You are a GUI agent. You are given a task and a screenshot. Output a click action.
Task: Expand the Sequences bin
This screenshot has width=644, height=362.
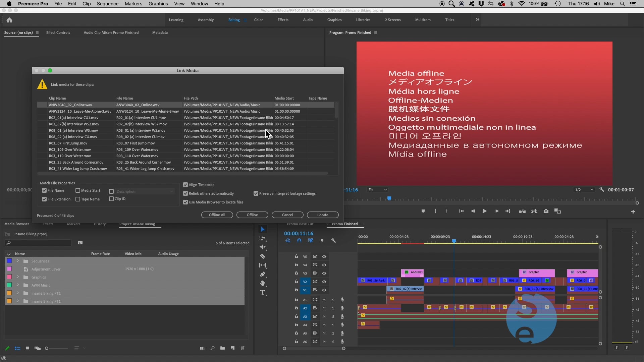(x=18, y=261)
